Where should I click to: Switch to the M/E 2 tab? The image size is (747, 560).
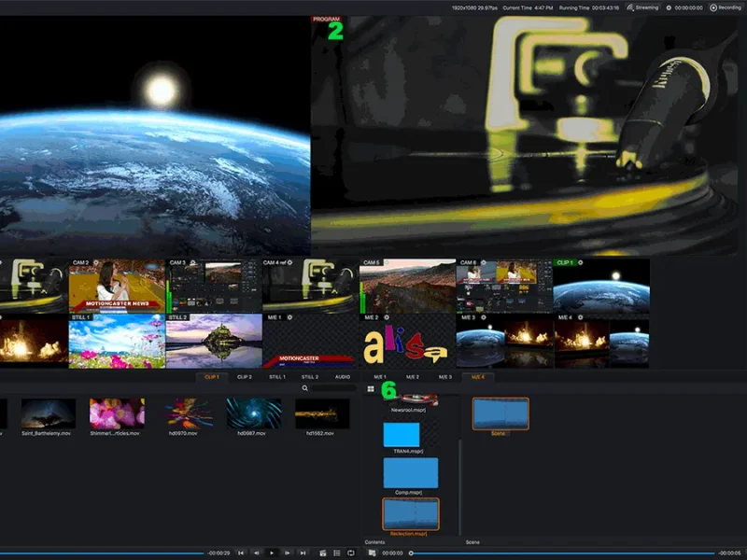click(x=413, y=377)
